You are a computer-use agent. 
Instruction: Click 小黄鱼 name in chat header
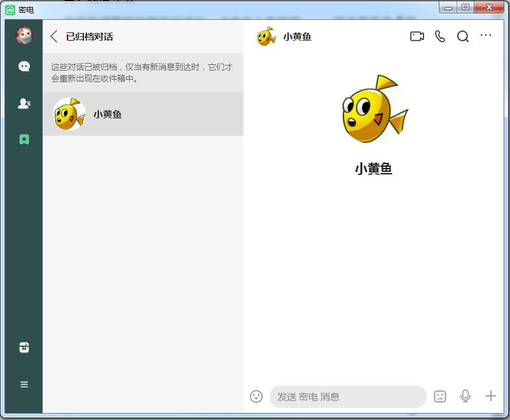(x=298, y=37)
